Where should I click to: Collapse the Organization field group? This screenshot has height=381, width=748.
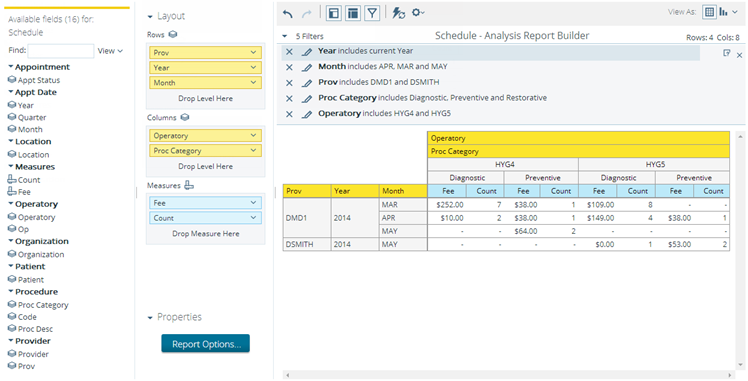pyautogui.click(x=10, y=241)
